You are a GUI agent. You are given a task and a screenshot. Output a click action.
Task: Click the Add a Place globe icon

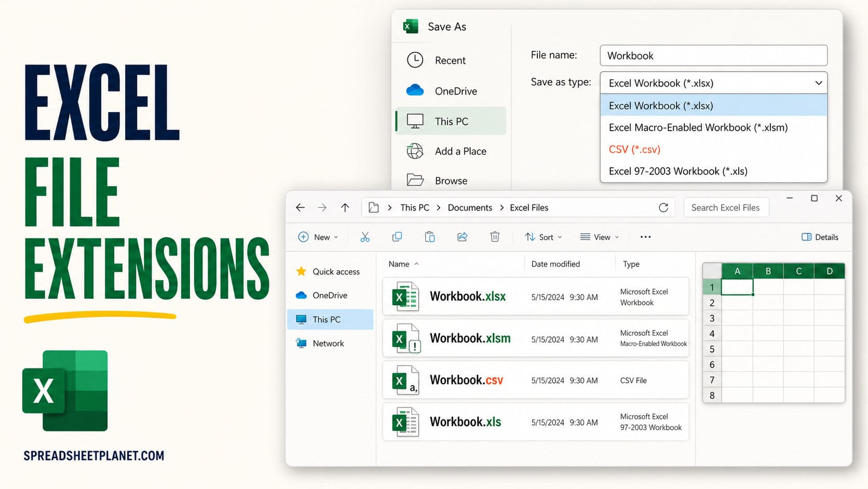point(415,151)
